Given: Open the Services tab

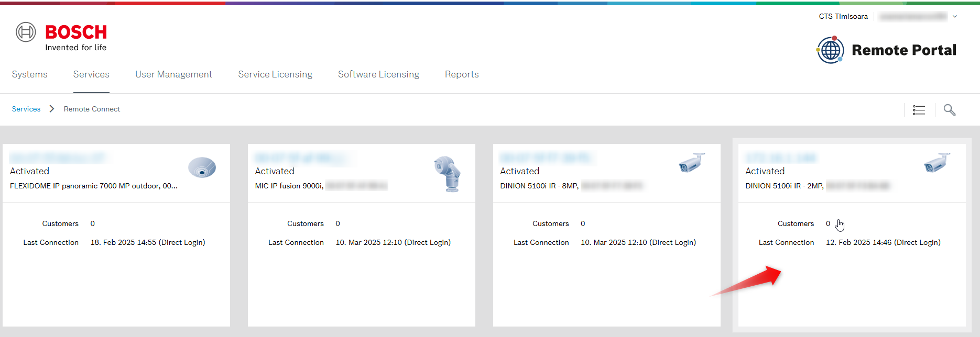Looking at the screenshot, I should pyautogui.click(x=91, y=74).
